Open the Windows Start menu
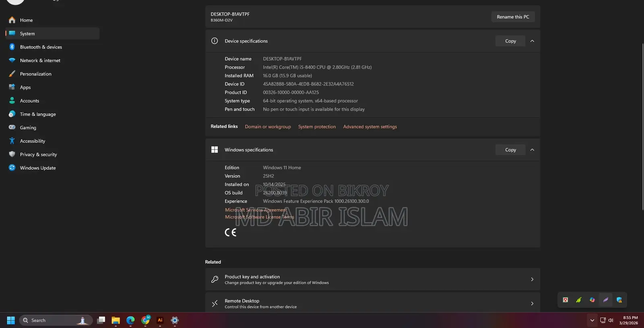This screenshot has height=328, width=644. (x=11, y=320)
